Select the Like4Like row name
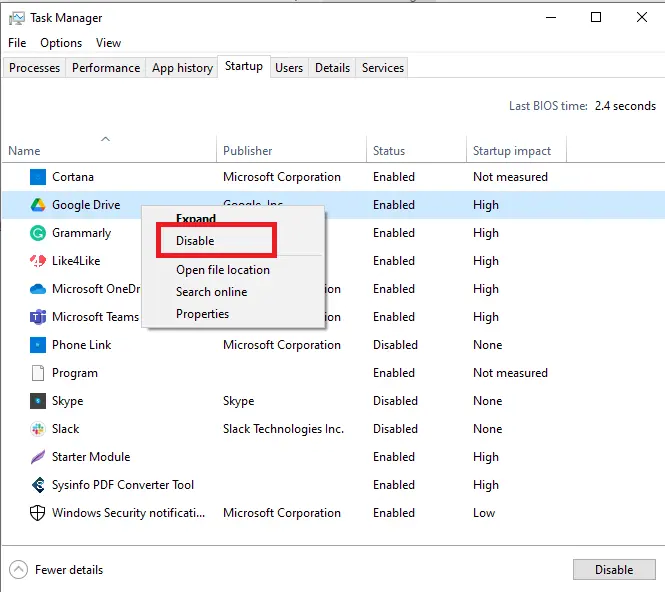The height and width of the screenshot is (592, 665). (76, 261)
